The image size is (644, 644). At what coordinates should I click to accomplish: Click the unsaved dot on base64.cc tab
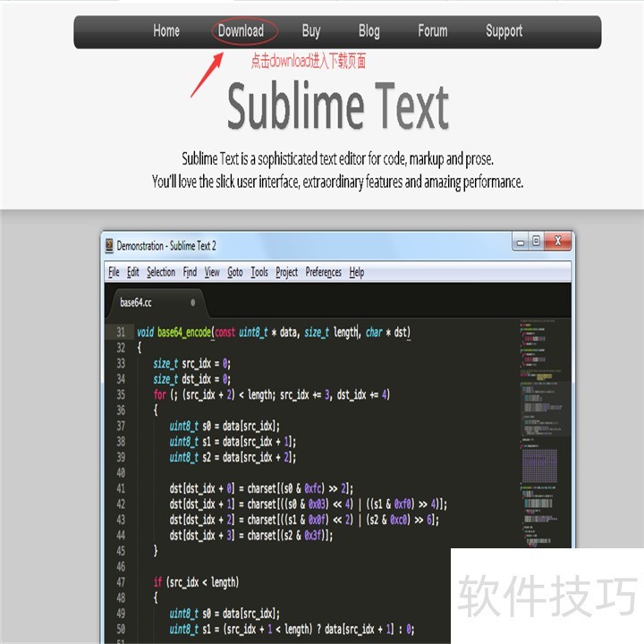193,302
